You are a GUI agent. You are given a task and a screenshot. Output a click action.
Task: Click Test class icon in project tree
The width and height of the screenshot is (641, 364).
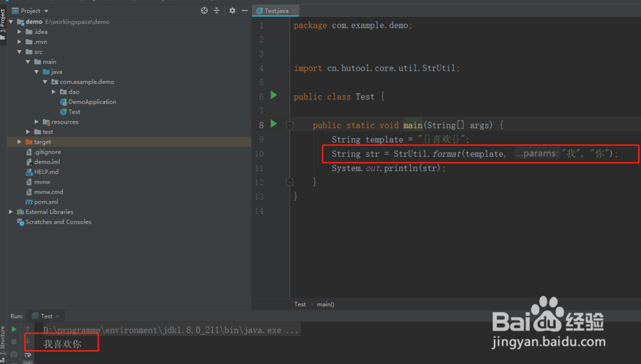tap(63, 112)
